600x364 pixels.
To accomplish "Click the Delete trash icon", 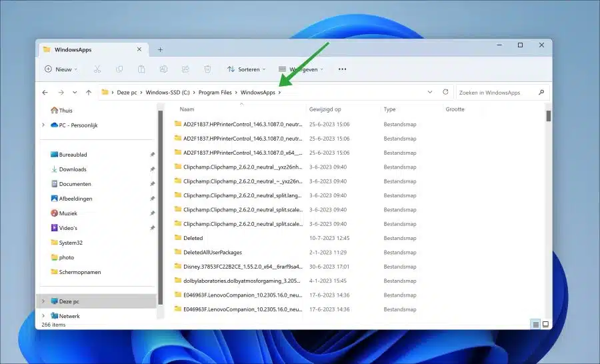I will pyautogui.click(x=207, y=69).
